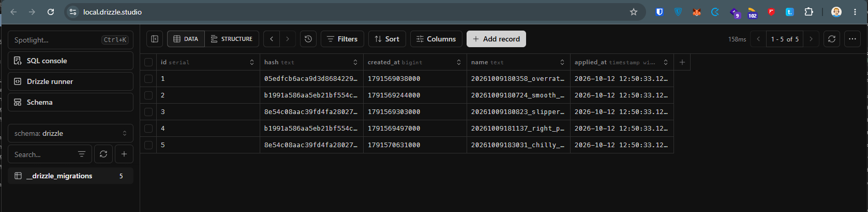The image size is (868, 212).
Task: Check the checkbox for row 1
Action: click(x=148, y=79)
